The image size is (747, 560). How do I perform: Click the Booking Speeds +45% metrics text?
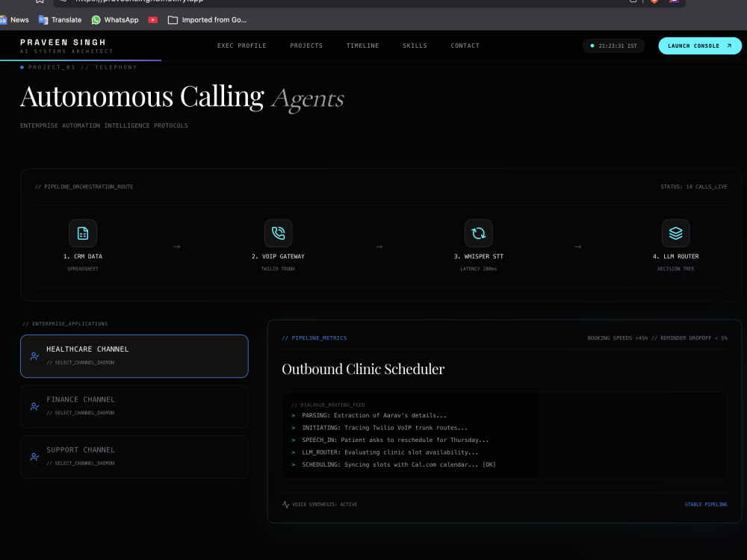(x=657, y=338)
